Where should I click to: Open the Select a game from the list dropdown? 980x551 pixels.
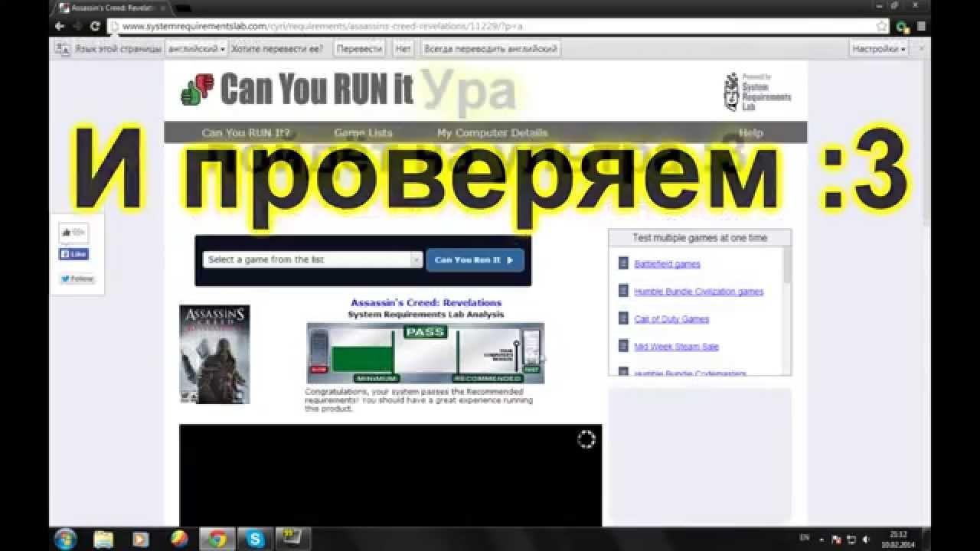coord(312,259)
